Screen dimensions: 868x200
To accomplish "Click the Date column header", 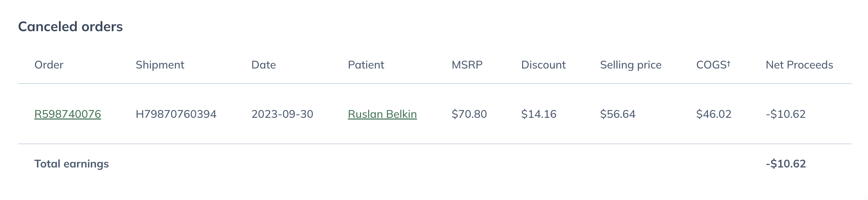I will point(263,65).
